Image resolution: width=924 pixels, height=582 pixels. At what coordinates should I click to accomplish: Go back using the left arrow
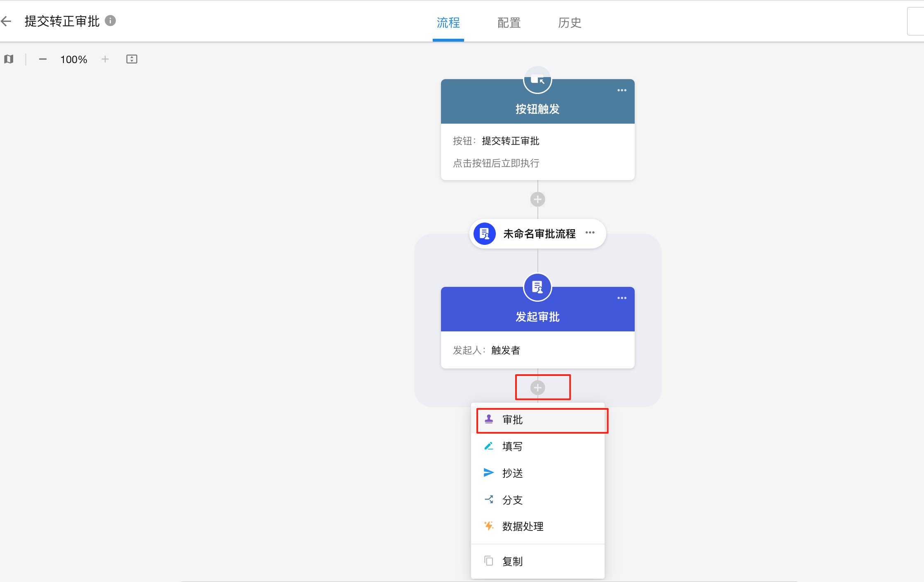[x=6, y=21]
